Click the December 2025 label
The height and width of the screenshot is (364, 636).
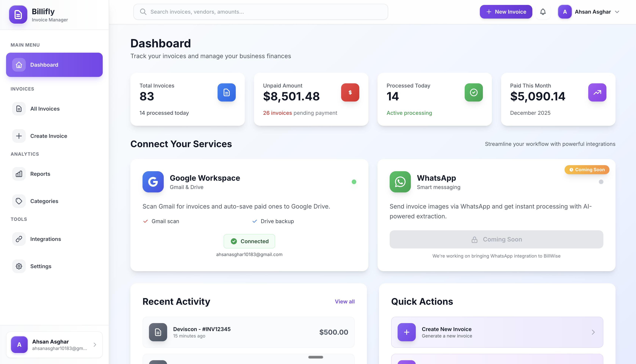point(530,113)
